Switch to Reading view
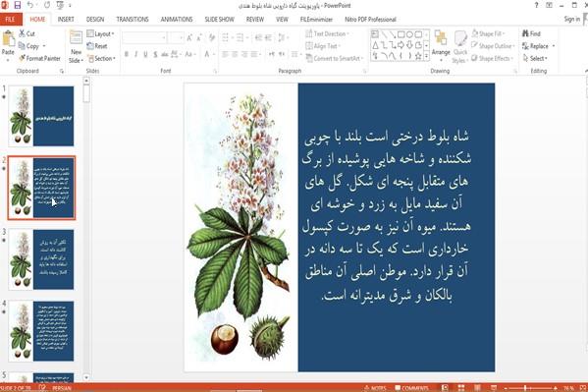Screen dimensions: 588x392 [477, 388]
